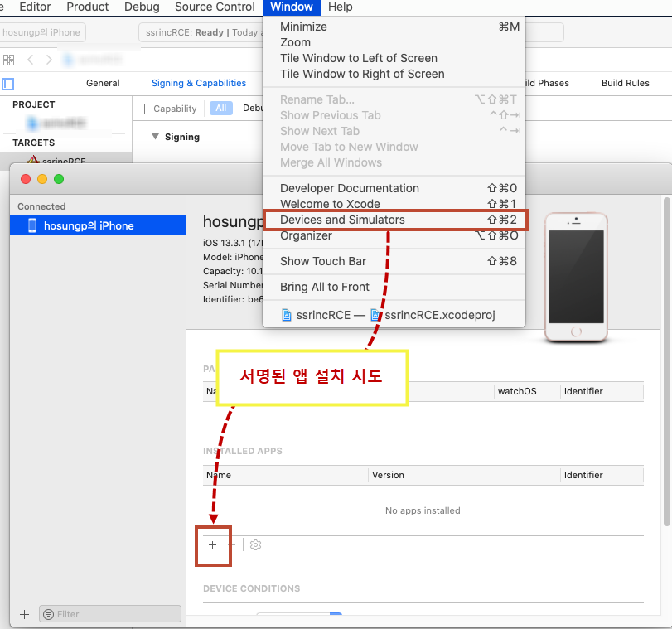Viewport: 672px width, 629px height.
Task: Switch to the Build Phases tab
Action: click(547, 83)
